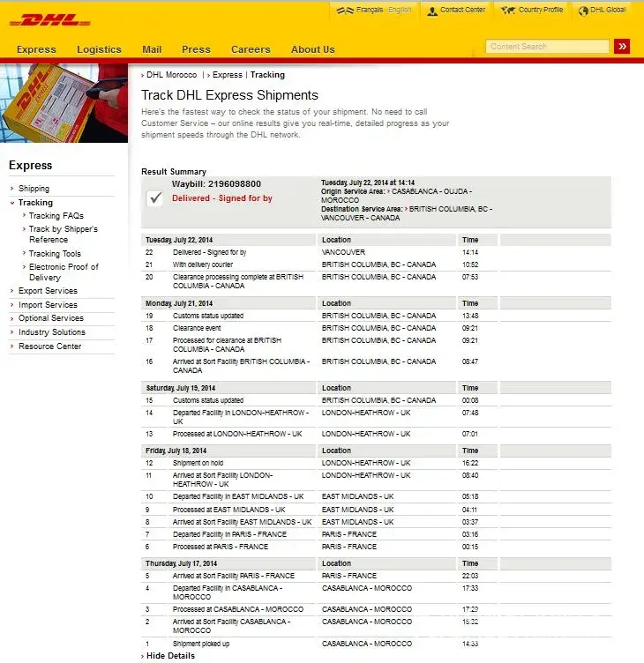Click 'Shipment picked up' row text

click(201, 644)
